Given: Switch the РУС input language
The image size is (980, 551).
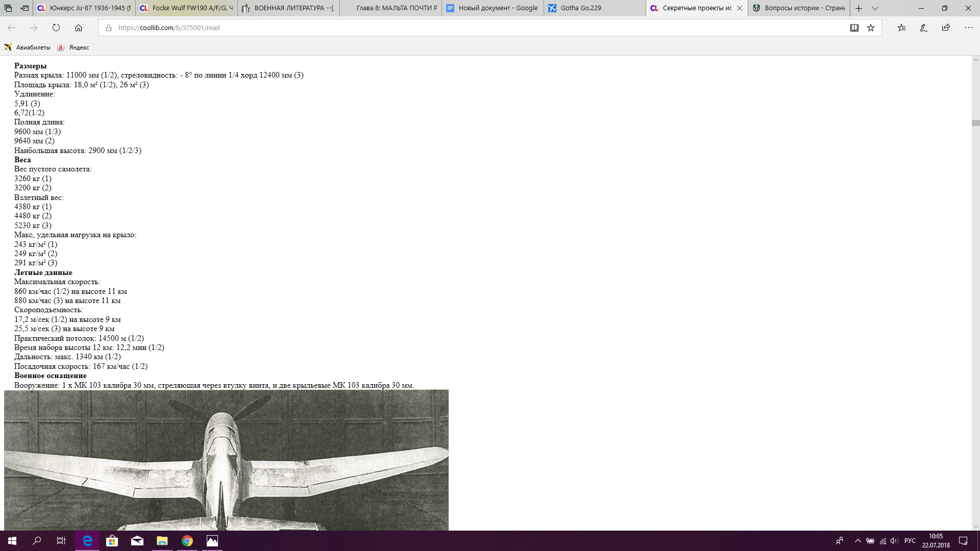Looking at the screenshot, I should click(910, 541).
